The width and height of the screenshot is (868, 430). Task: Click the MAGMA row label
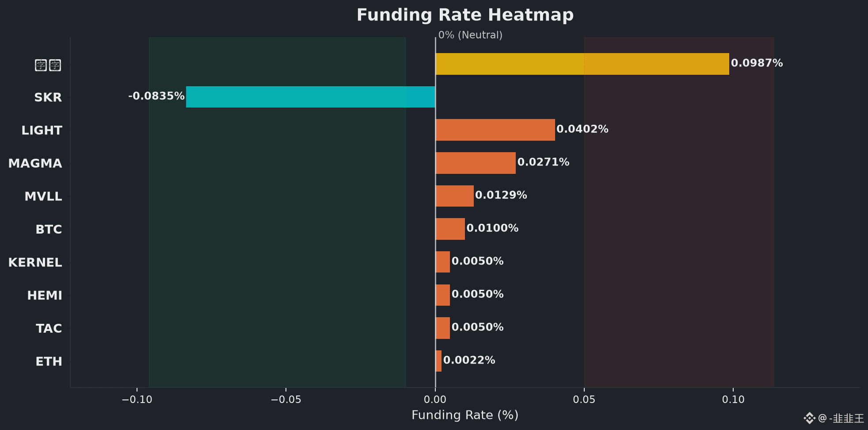(x=35, y=163)
